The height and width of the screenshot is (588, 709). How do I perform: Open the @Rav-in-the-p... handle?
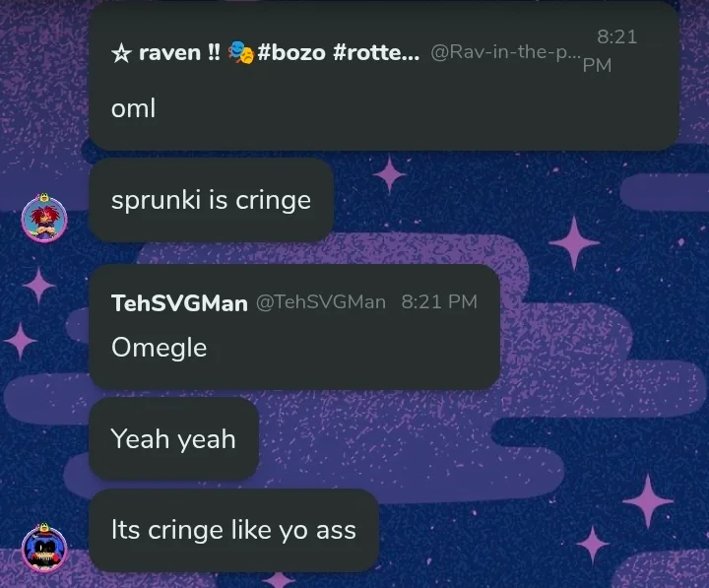pos(506,53)
